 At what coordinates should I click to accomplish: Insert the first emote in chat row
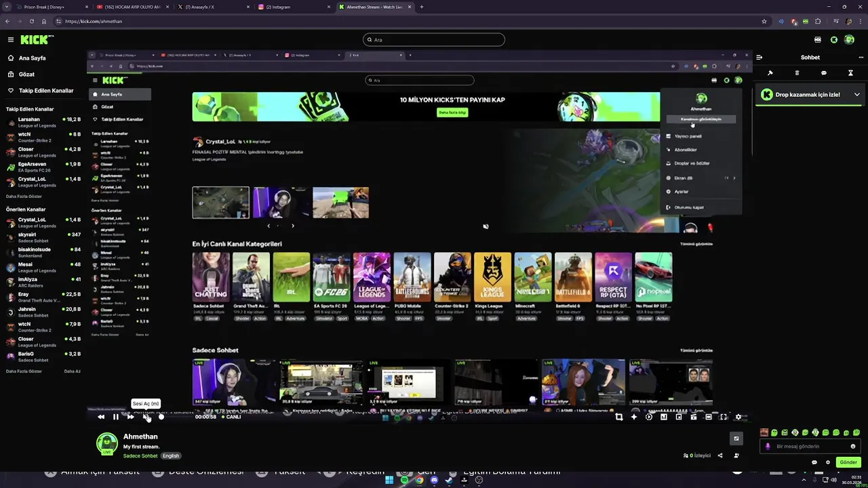(x=764, y=432)
